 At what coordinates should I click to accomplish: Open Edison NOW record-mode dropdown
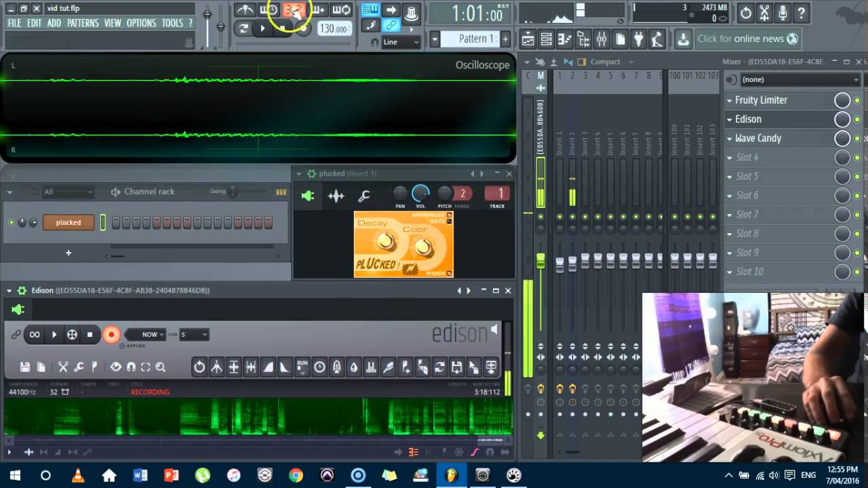[x=145, y=334]
